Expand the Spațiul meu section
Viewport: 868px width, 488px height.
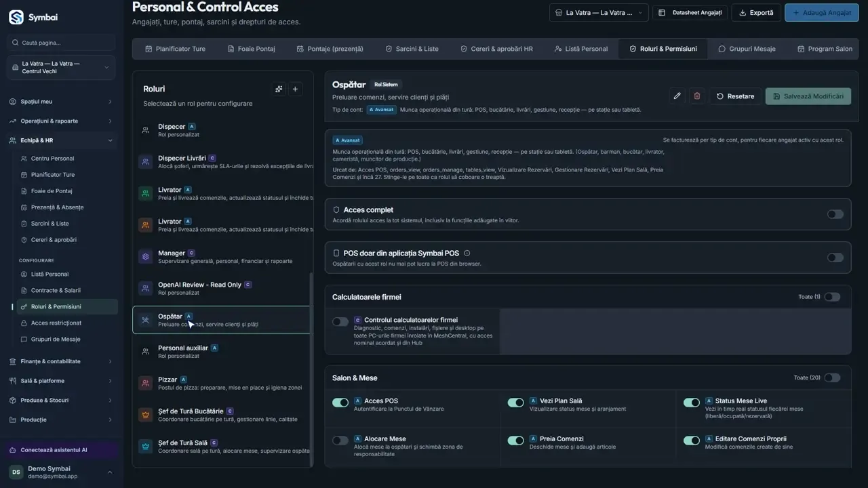tap(61, 102)
